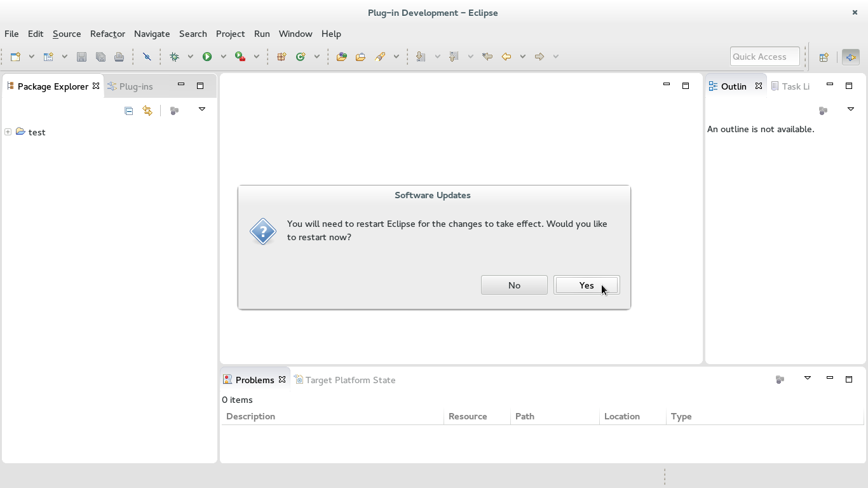The height and width of the screenshot is (488, 868).
Task: Click the Open Task folder icon
Action: click(360, 57)
